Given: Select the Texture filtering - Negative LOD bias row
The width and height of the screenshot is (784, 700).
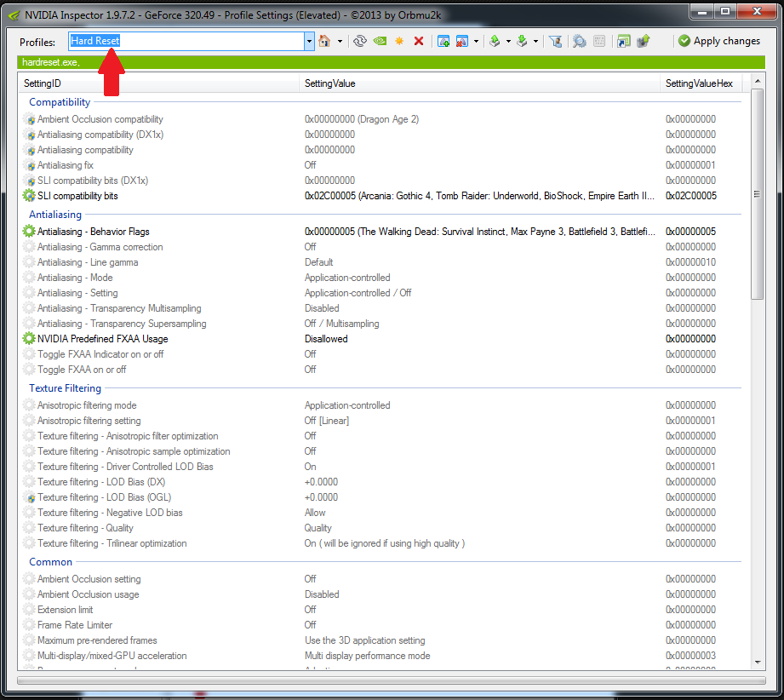Looking at the screenshot, I should click(384, 513).
